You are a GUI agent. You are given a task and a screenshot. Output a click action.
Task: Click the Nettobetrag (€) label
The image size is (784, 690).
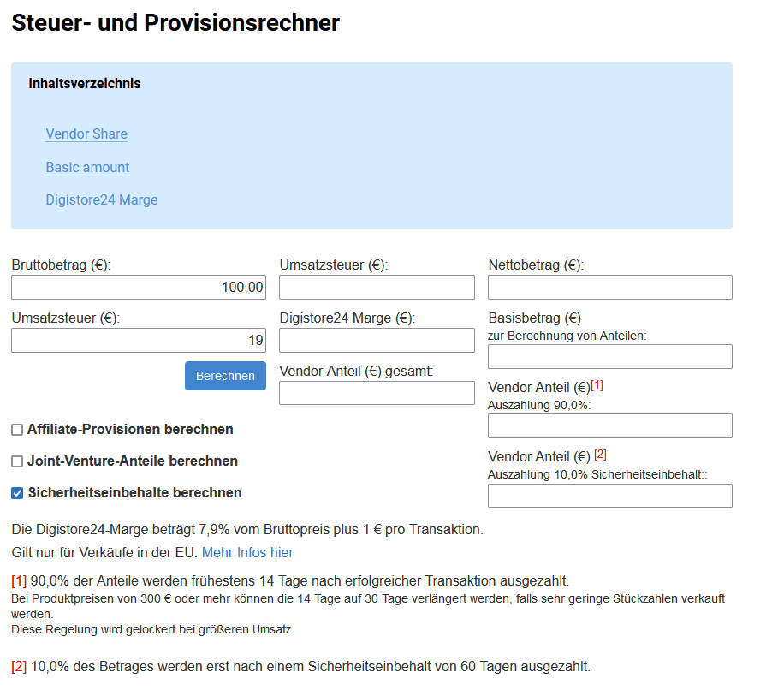coord(536,265)
